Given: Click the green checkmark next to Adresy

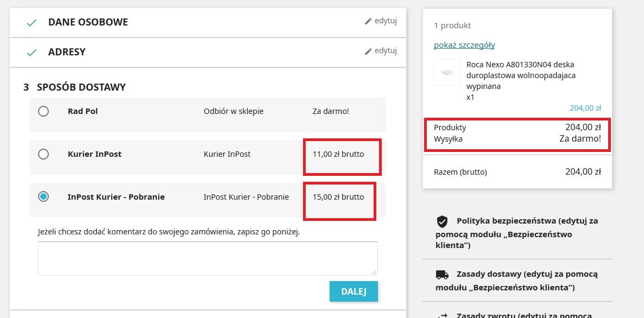Looking at the screenshot, I should [31, 53].
